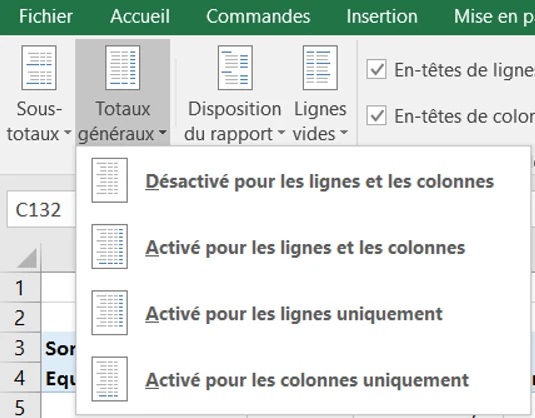
Task: Click the Lignes vides icon
Action: [x=320, y=68]
